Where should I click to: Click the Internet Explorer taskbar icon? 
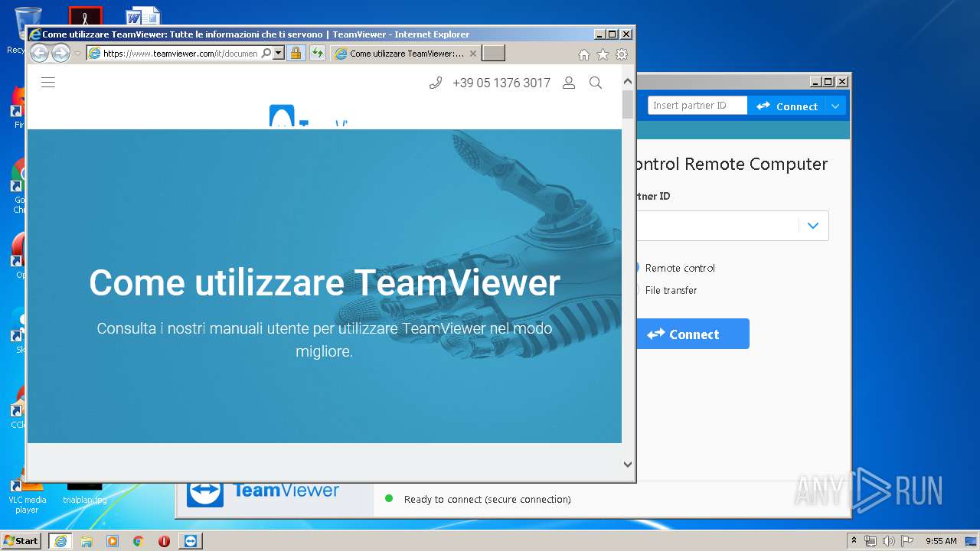click(60, 541)
